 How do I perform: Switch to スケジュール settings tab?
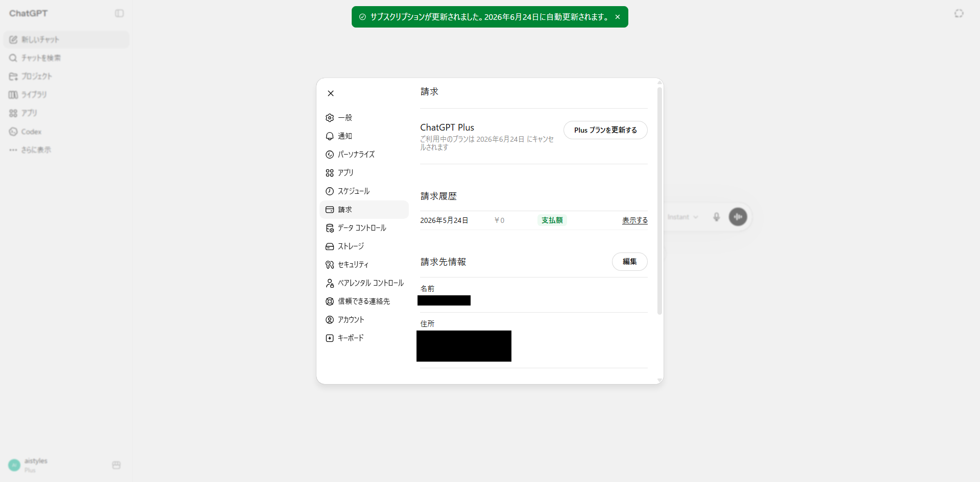[x=364, y=191]
